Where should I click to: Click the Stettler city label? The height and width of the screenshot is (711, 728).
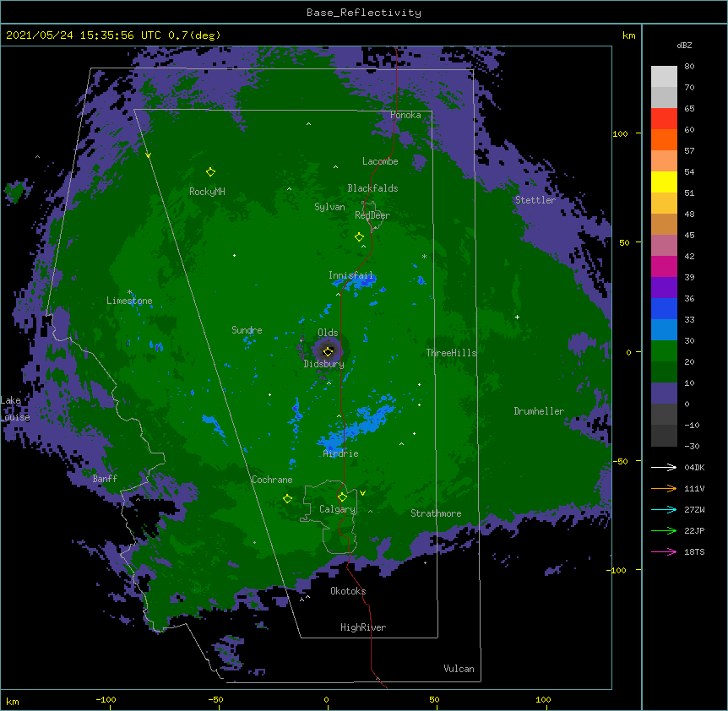click(535, 200)
